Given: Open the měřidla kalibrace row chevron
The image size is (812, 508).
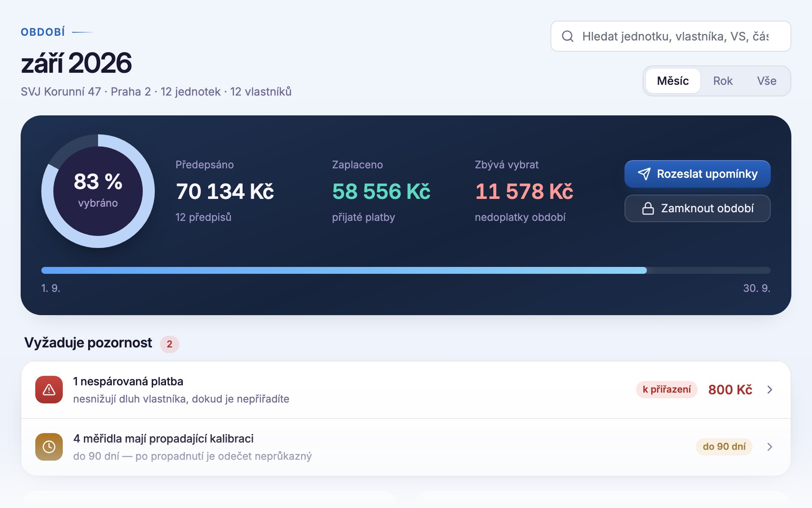Looking at the screenshot, I should (770, 447).
